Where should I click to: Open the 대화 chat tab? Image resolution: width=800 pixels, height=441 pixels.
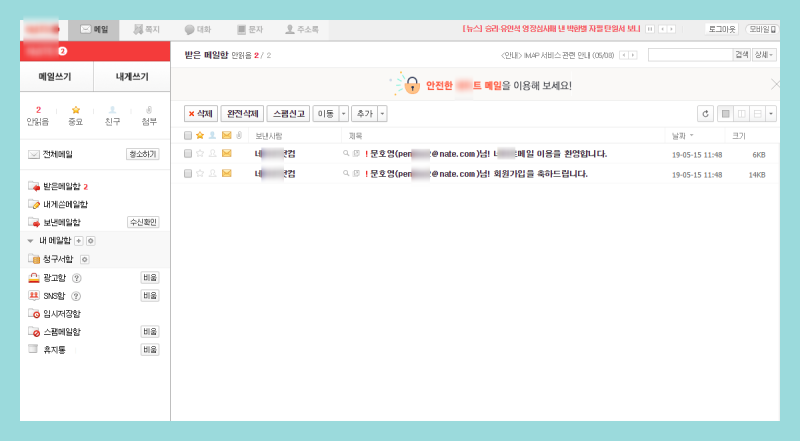[x=198, y=30]
